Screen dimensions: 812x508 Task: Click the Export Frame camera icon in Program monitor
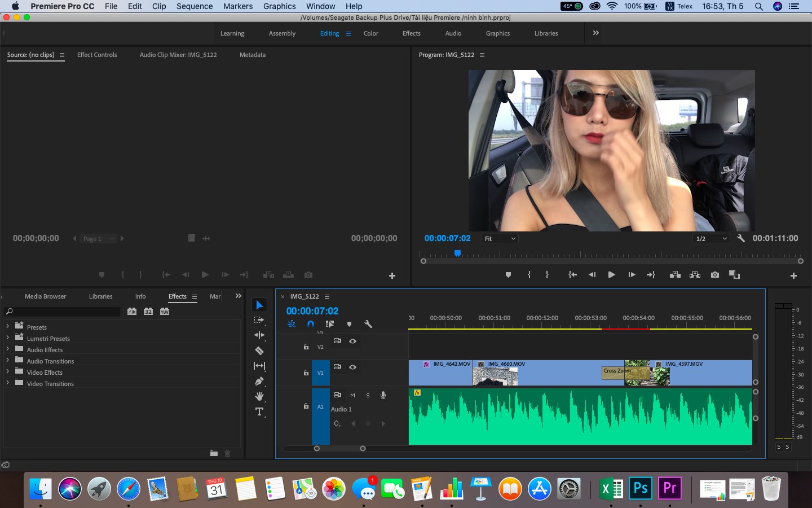coord(715,275)
